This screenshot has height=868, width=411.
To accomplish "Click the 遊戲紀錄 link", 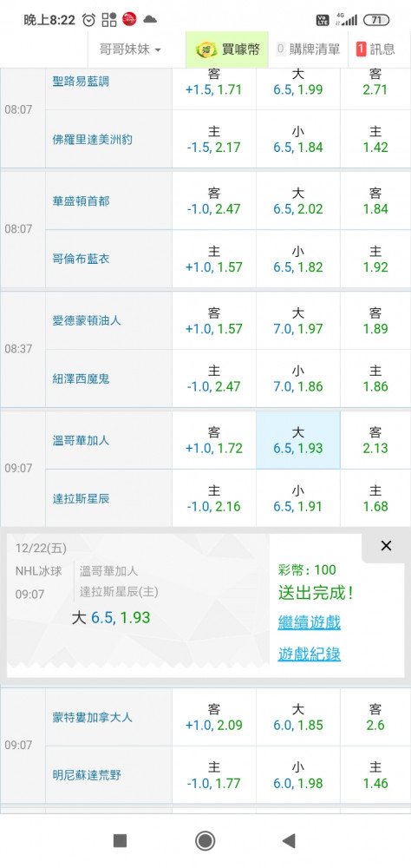I will (x=310, y=654).
